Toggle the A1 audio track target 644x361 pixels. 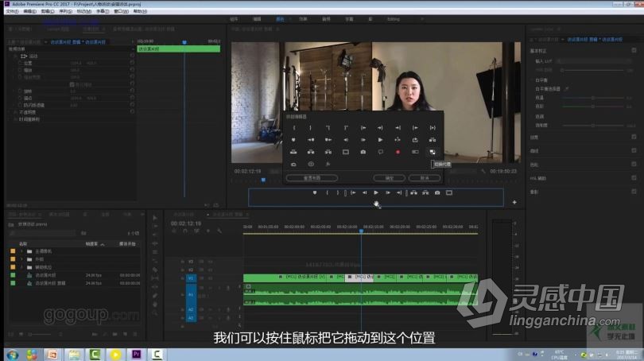point(191,293)
